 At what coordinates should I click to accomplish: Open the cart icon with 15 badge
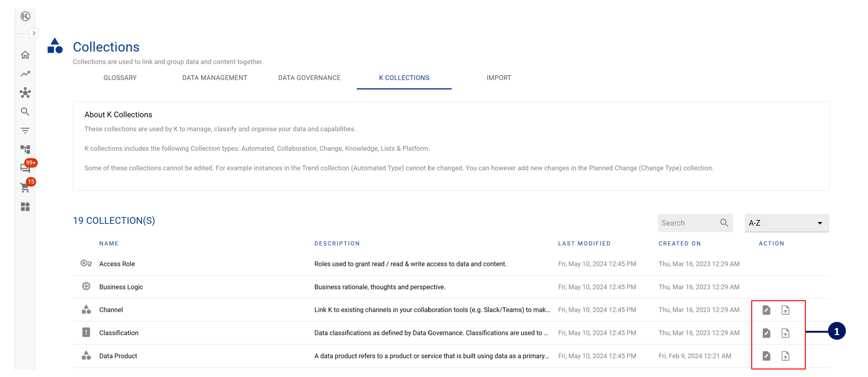pos(25,188)
